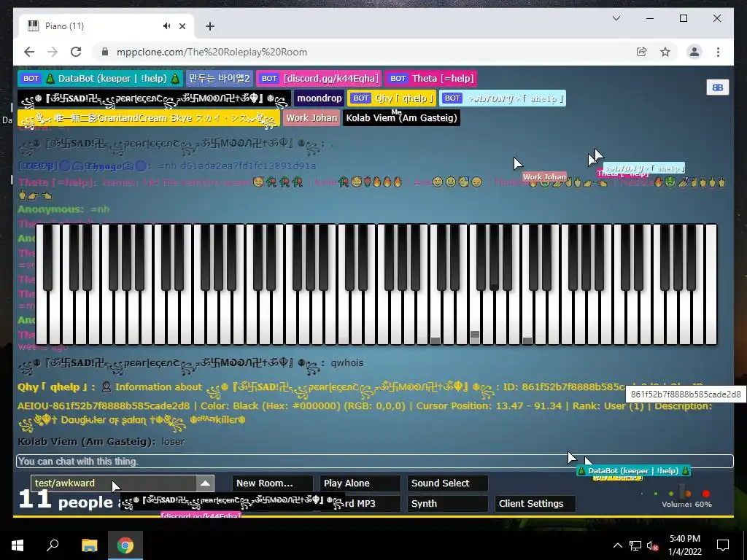Reload the mppclone page
The width and height of the screenshot is (747, 560).
point(76,52)
